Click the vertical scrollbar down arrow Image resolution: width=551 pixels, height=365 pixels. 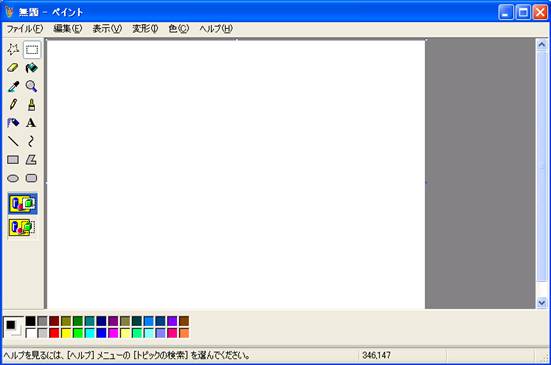pyautogui.click(x=542, y=302)
